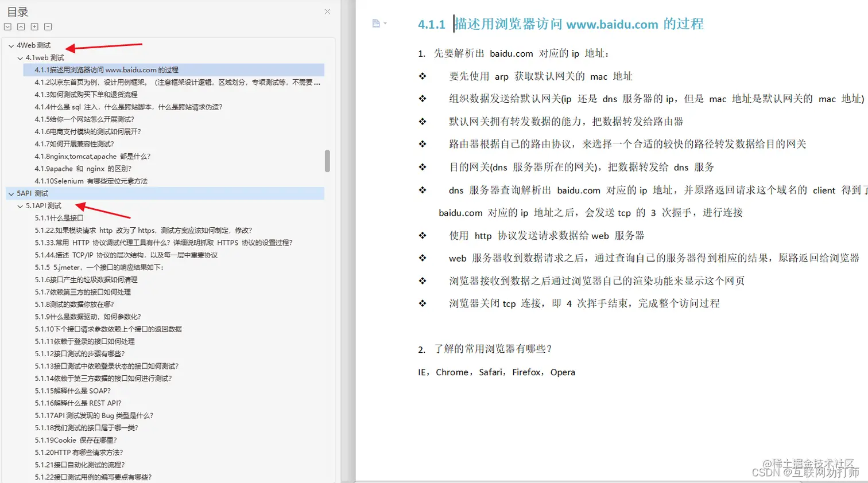This screenshot has height=483, width=868.
Task: Click the bullet 使用 http 协议发送请求数据给 web 服务器
Action: [547, 236]
